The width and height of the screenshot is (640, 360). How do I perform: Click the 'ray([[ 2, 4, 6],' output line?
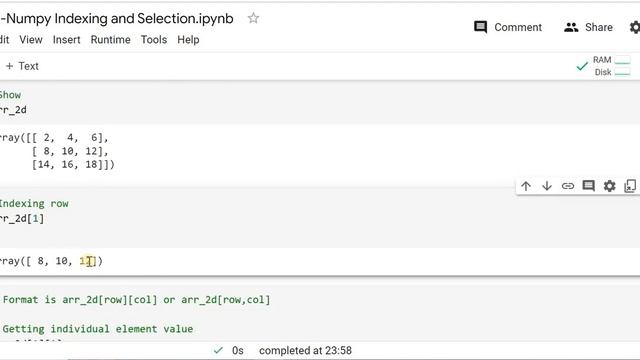tap(54, 138)
